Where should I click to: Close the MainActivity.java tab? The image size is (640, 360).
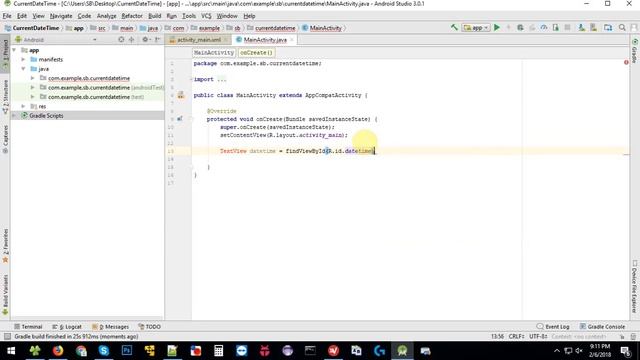coord(292,40)
